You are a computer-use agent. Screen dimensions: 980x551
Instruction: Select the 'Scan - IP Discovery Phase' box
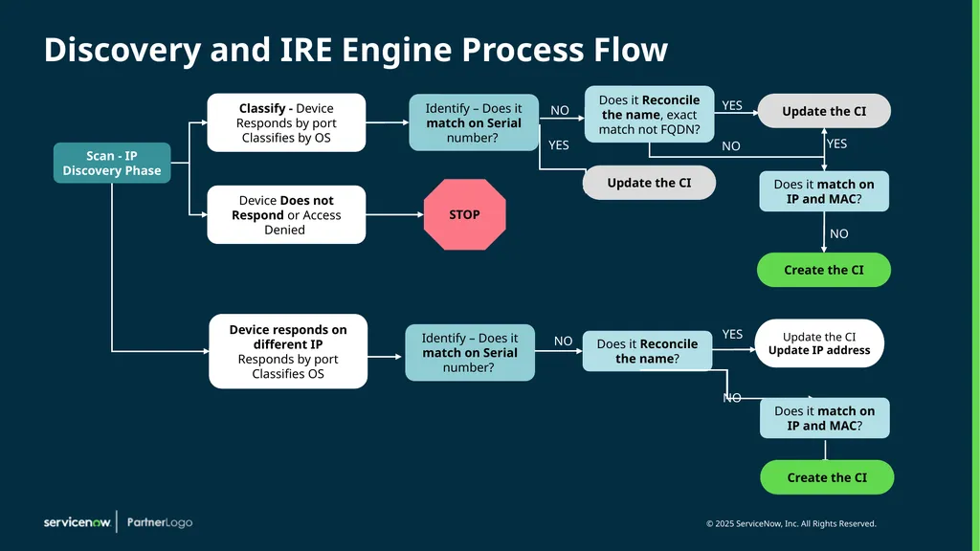(x=112, y=163)
